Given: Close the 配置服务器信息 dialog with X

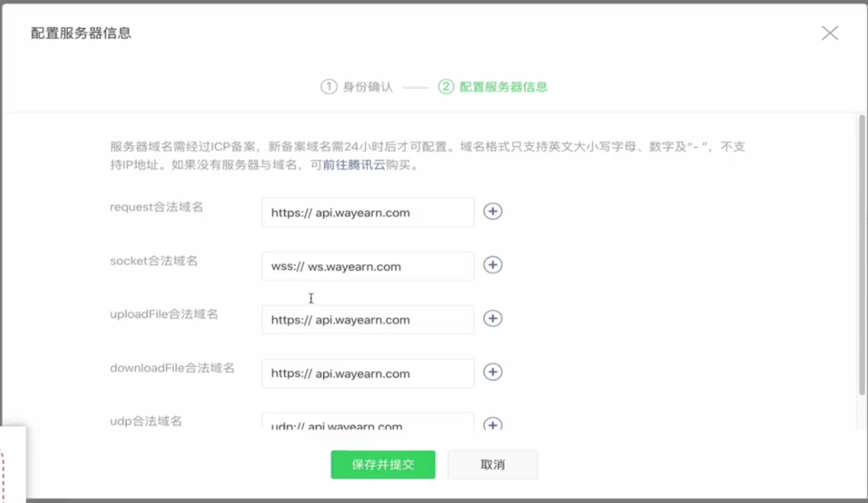Looking at the screenshot, I should pos(830,33).
